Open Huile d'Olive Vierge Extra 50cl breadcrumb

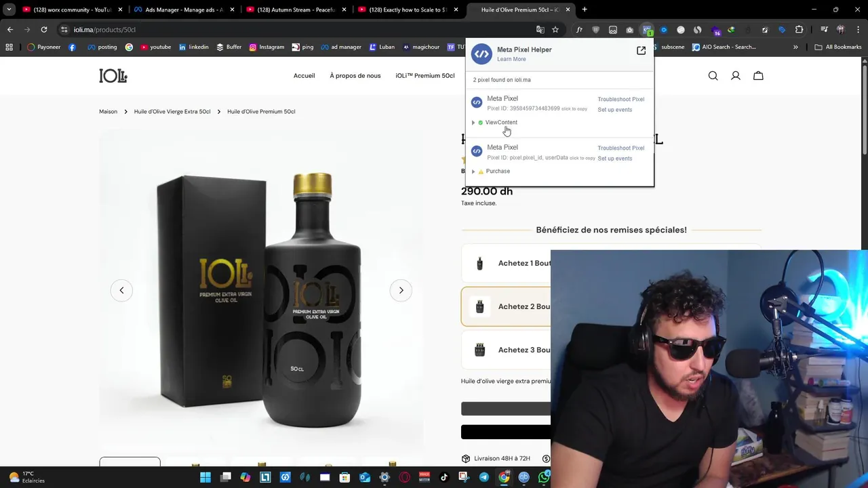[172, 112]
